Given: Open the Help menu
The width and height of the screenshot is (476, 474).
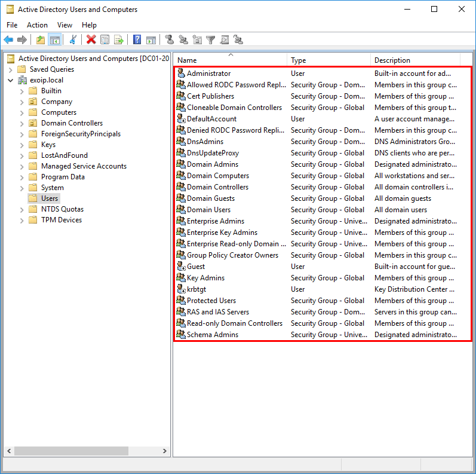Looking at the screenshot, I should pos(89,25).
